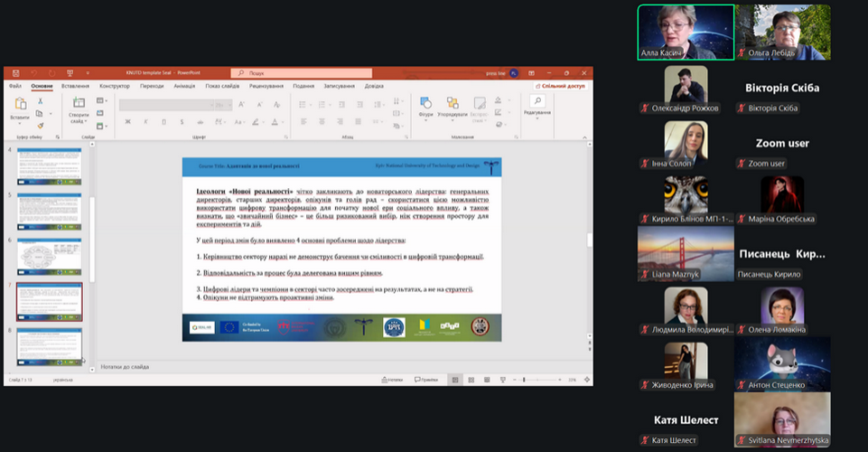Toggle Notes (Нотатки) pane in status bar

click(x=393, y=381)
